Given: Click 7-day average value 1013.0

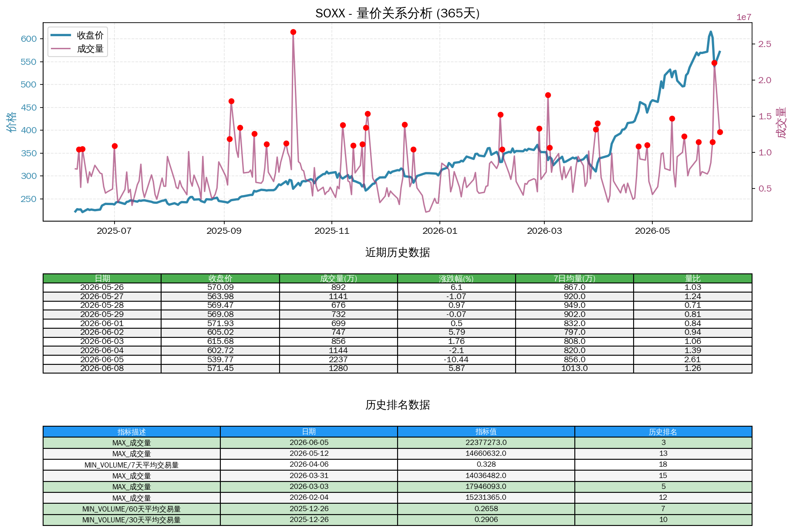Looking at the screenshot, I should [x=574, y=368].
